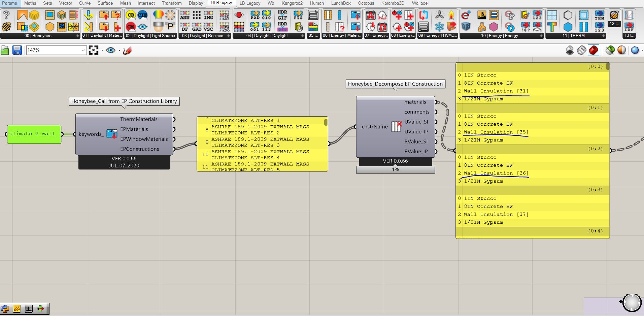644x316 pixels.
Task: Toggle shaded red preview mode button
Action: (x=594, y=50)
